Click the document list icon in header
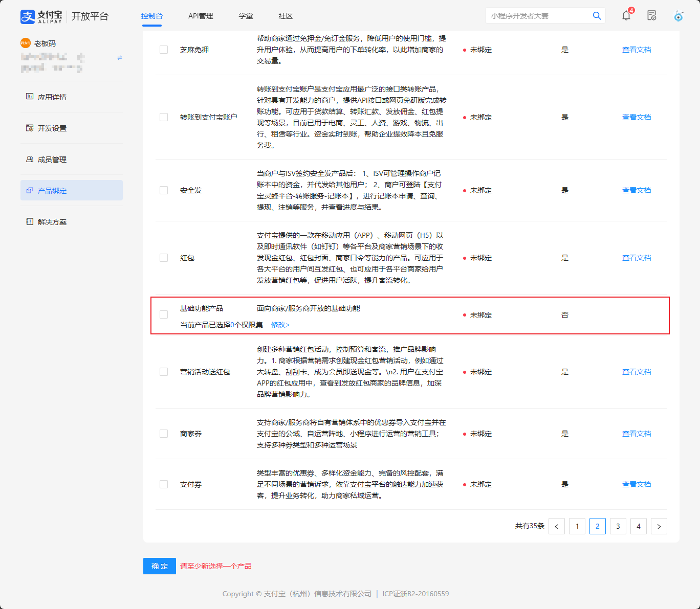The height and width of the screenshot is (609, 700). tap(651, 16)
